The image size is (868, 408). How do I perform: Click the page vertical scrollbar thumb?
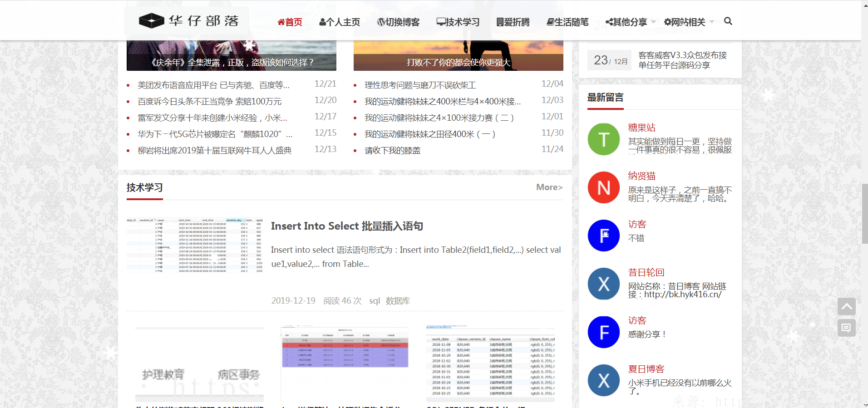(864, 213)
